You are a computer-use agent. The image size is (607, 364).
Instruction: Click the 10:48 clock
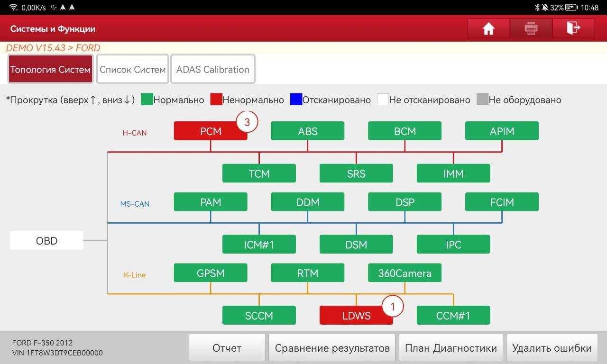click(589, 7)
